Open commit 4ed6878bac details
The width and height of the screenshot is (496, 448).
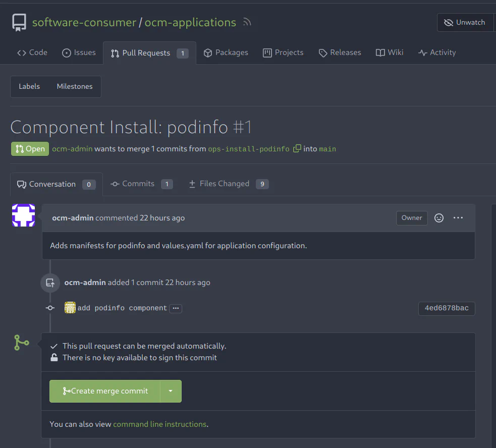[x=446, y=308]
